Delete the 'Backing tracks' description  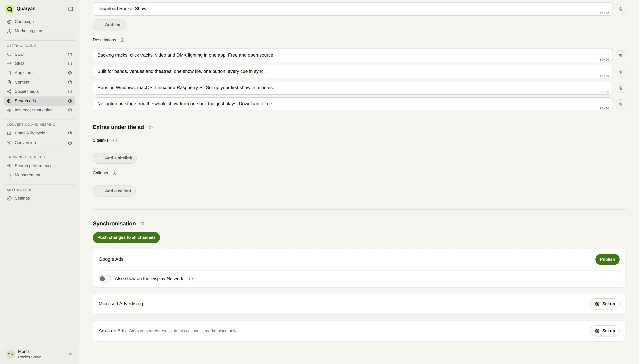tap(621, 55)
